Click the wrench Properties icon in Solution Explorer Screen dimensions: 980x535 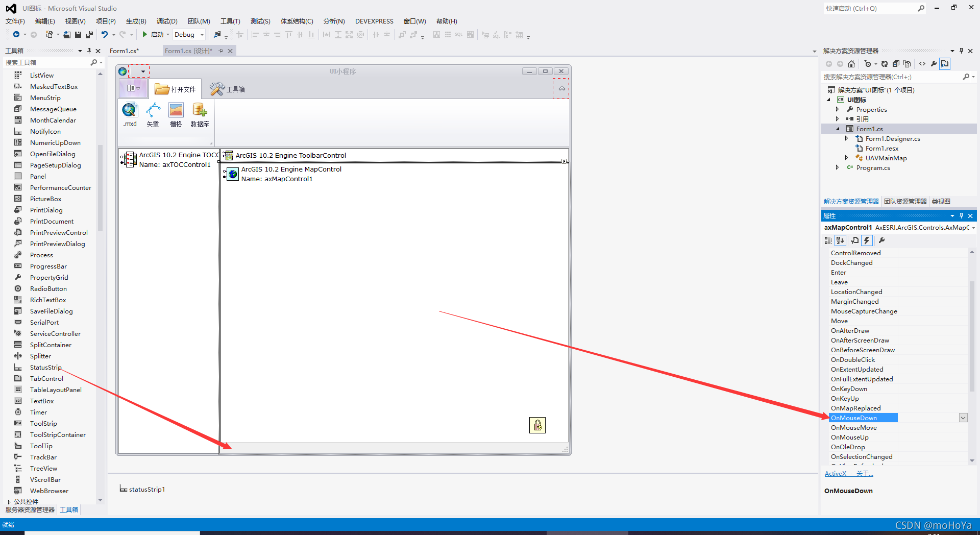point(934,64)
